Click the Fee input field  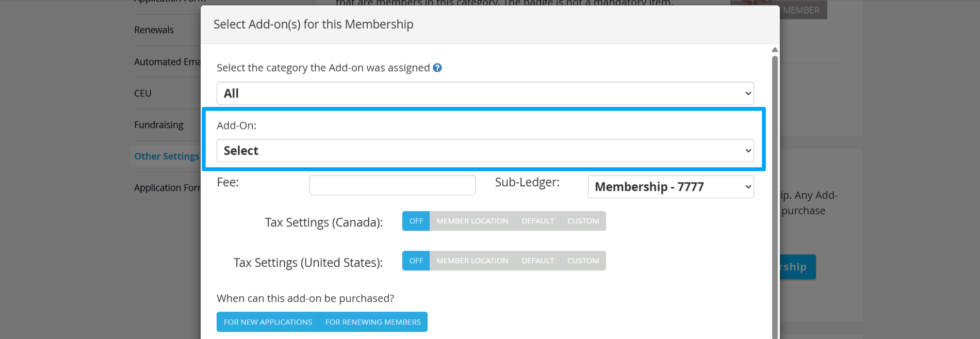[x=392, y=185]
